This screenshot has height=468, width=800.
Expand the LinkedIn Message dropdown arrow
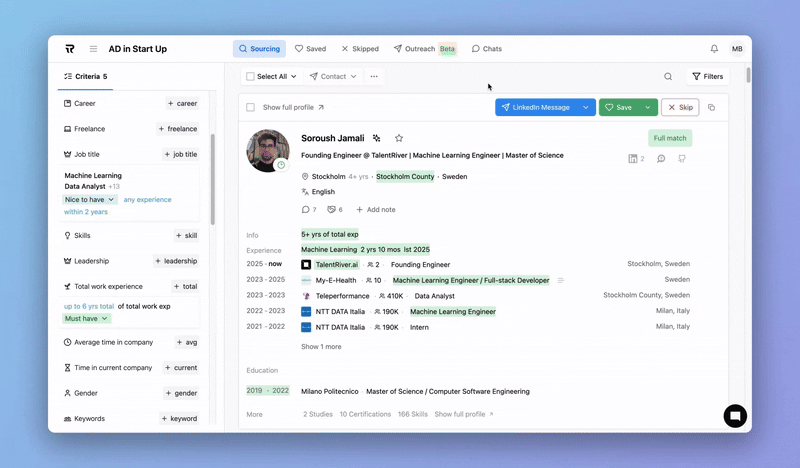click(x=585, y=107)
